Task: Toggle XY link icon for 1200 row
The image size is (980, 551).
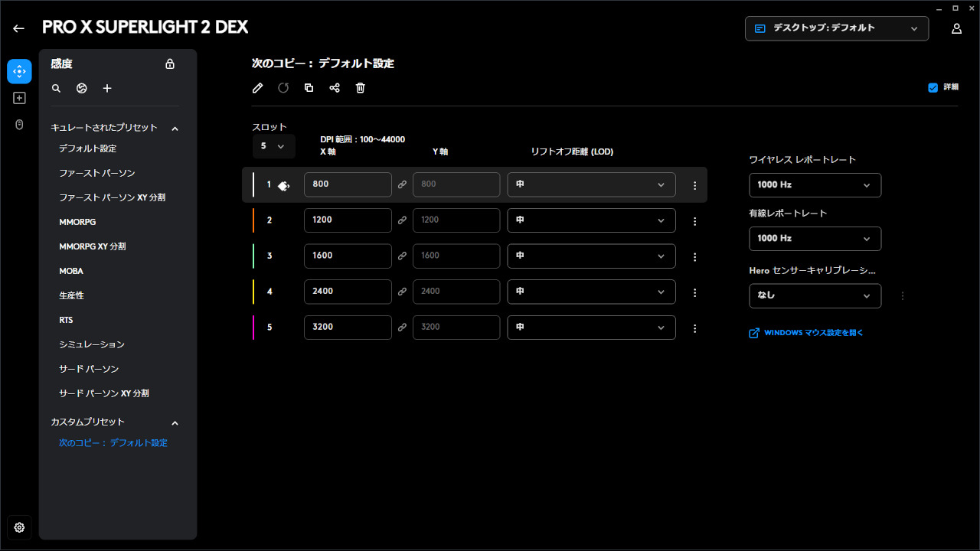Action: (x=402, y=220)
